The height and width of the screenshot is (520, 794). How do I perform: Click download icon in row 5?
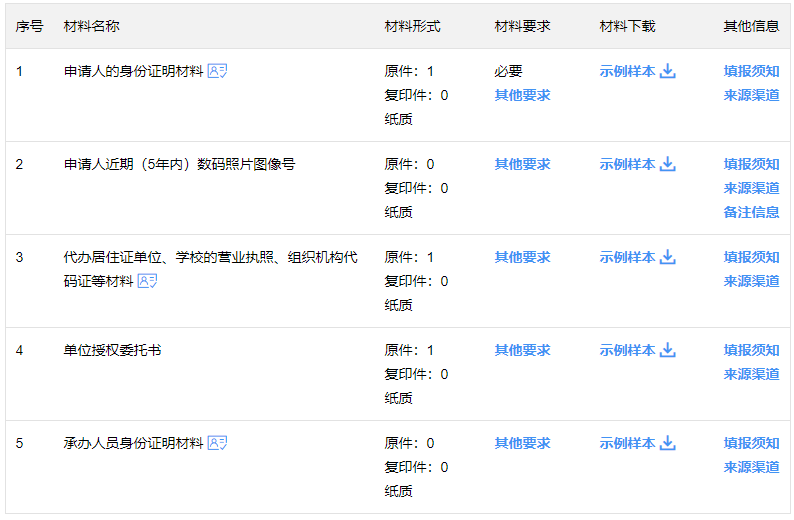click(x=668, y=443)
